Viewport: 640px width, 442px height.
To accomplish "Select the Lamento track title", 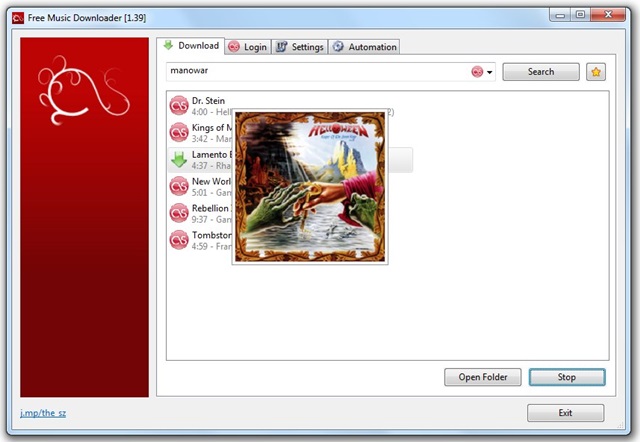I will pyautogui.click(x=212, y=154).
